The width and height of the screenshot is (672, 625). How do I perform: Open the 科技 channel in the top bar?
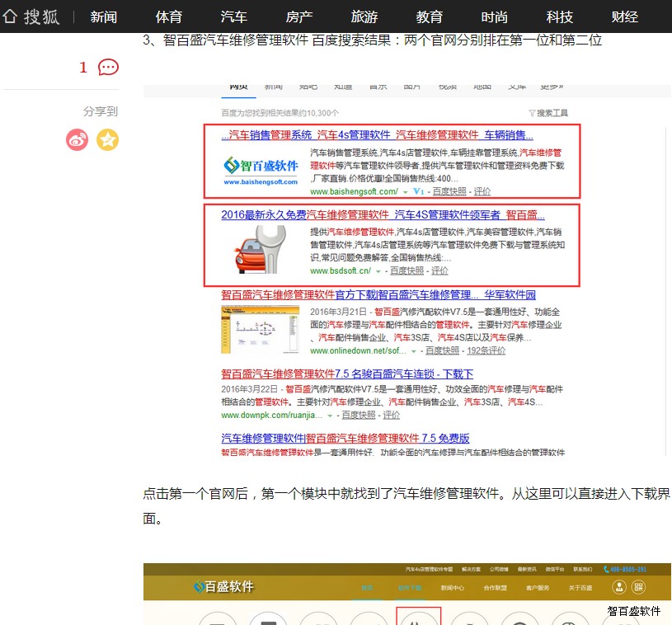click(x=560, y=17)
